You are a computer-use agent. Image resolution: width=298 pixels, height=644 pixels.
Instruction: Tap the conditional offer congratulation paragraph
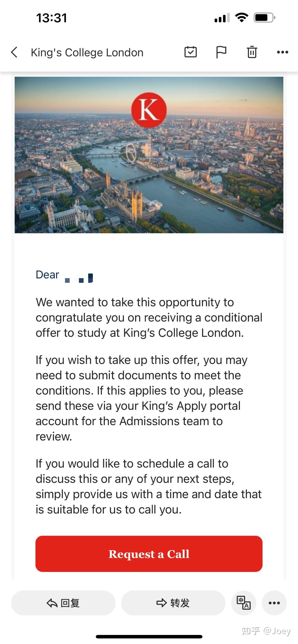coord(149,317)
